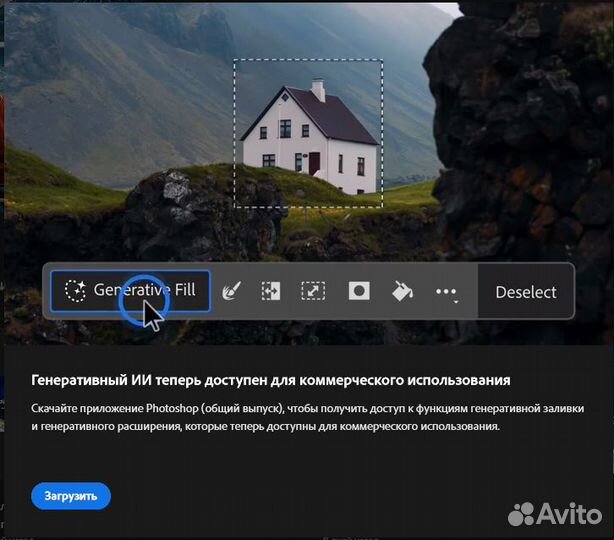614x540 pixels.
Task: Select the brush selection icon in the taskbar
Action: pyautogui.click(x=231, y=291)
